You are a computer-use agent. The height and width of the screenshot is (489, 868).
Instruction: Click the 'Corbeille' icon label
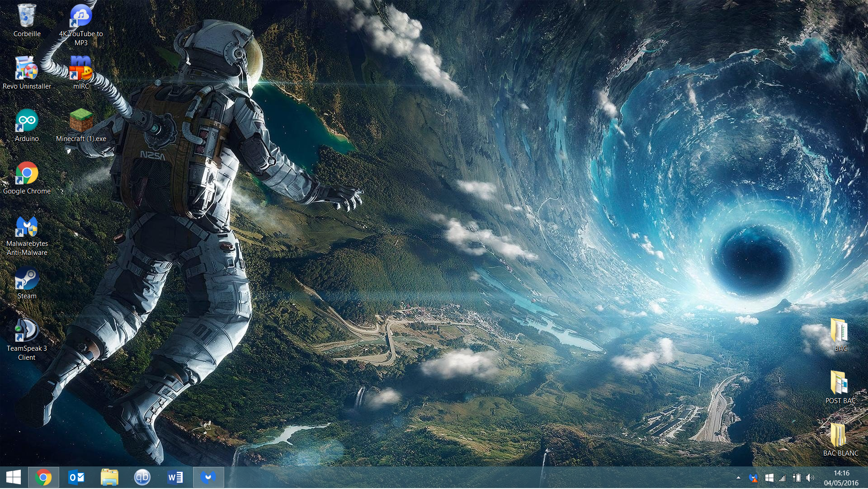coord(27,34)
